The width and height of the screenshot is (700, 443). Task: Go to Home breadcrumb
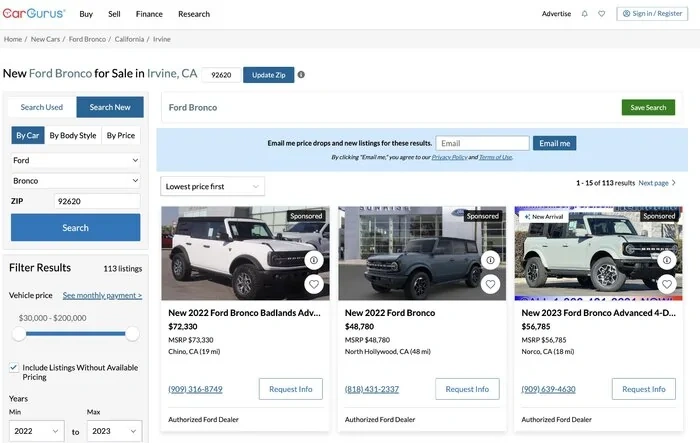[x=13, y=39]
